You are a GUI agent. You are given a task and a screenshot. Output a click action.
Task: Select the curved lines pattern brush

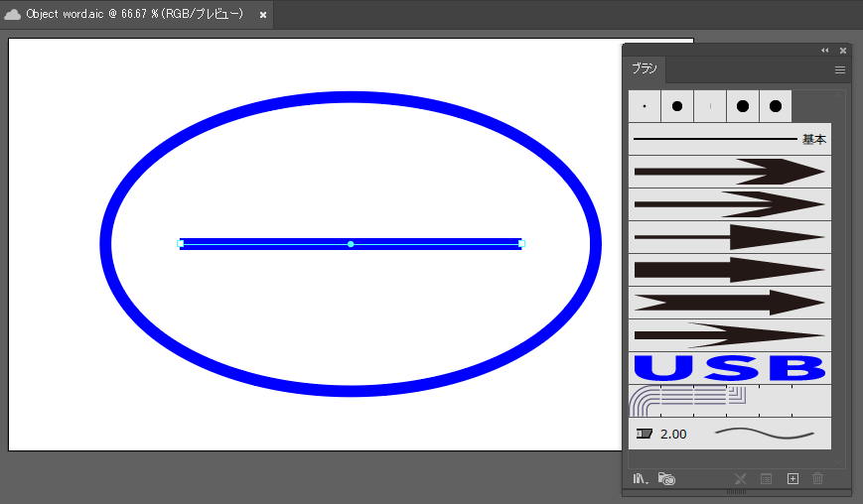tap(730, 401)
